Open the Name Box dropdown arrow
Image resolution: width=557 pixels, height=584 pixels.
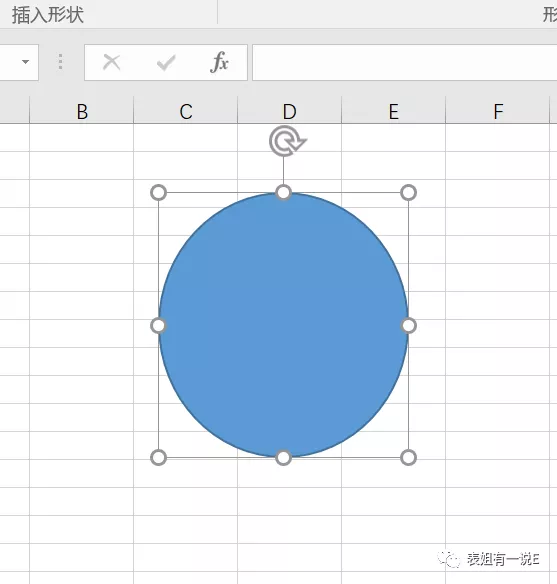coord(25,62)
